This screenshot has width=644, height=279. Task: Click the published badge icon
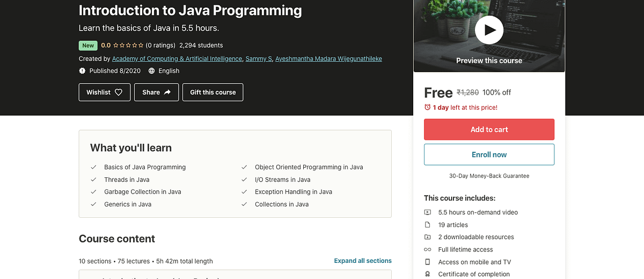(83, 71)
